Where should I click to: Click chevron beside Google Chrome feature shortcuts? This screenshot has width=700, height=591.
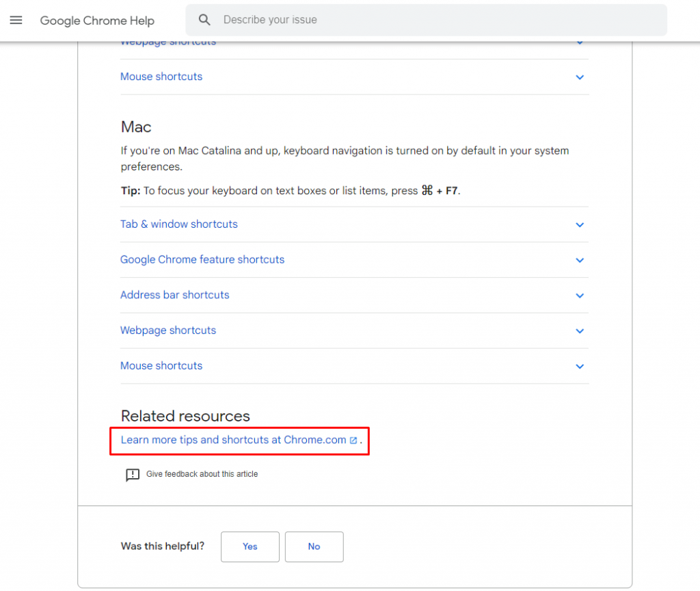point(580,260)
